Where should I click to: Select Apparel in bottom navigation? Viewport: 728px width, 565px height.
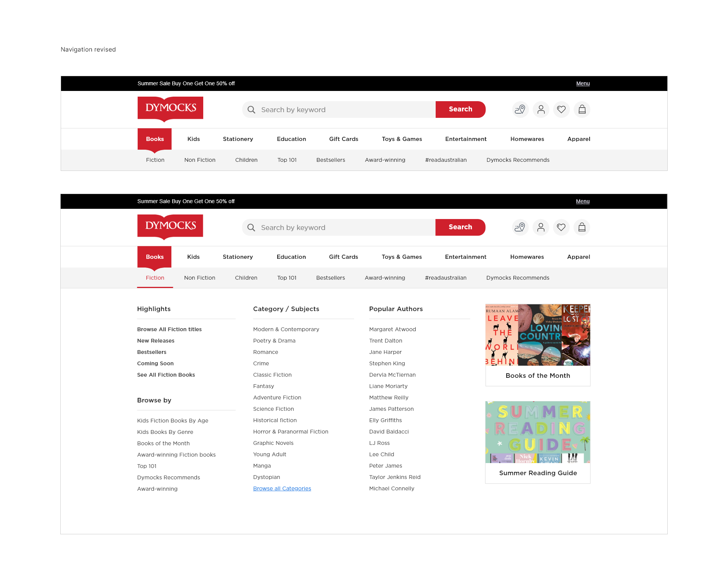point(579,257)
